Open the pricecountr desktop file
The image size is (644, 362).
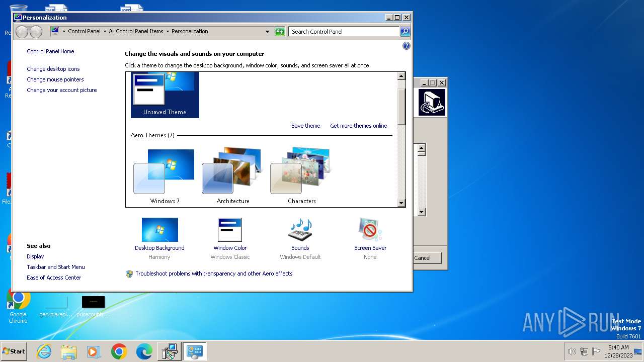click(93, 307)
